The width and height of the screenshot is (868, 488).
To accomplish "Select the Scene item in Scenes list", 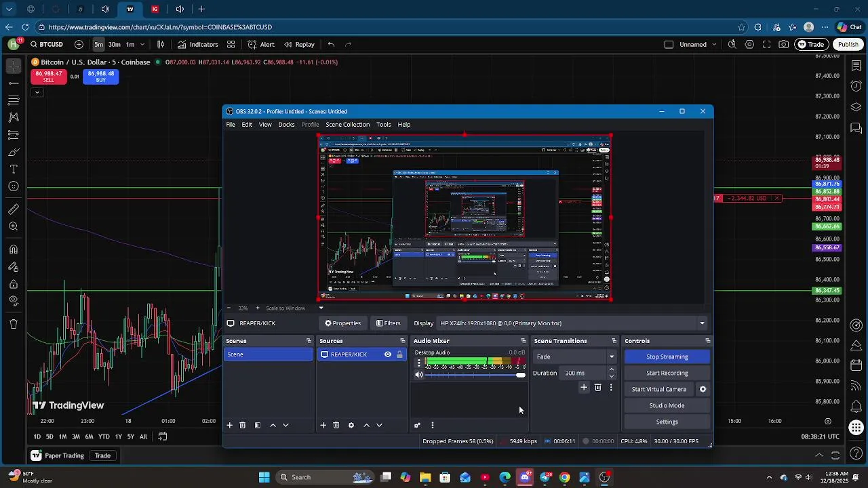I will [x=269, y=354].
